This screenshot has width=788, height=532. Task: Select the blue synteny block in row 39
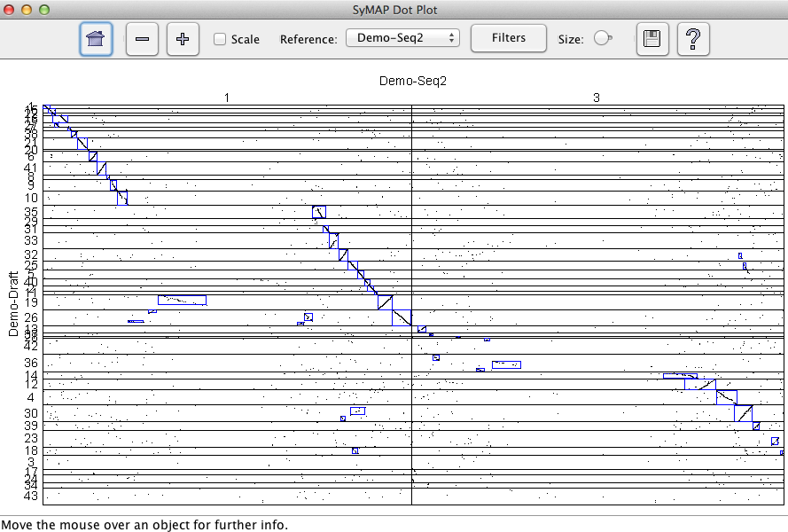756,426
